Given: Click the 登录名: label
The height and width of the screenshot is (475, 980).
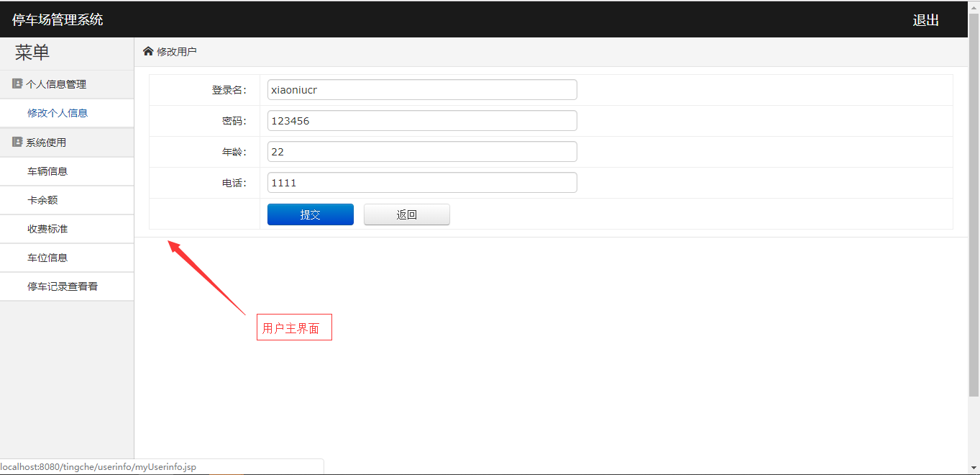Looking at the screenshot, I should point(229,90).
